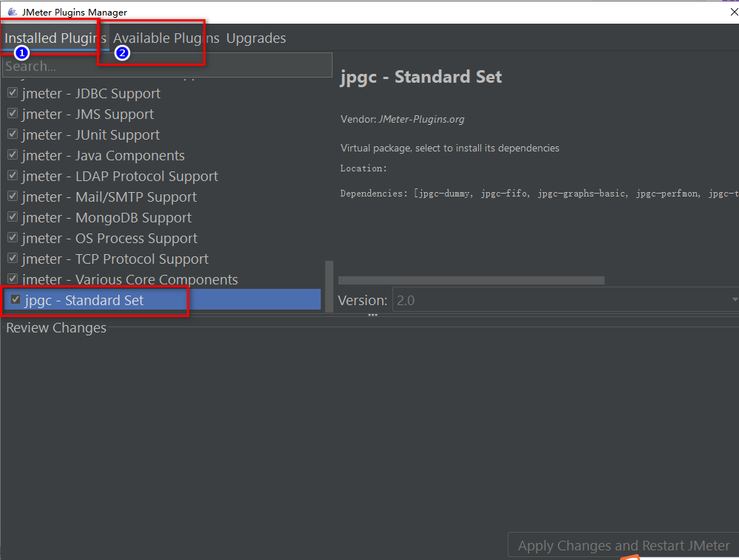Image resolution: width=739 pixels, height=560 pixels.
Task: Click the JMeter-Plugins.org vendor link
Action: point(421,119)
